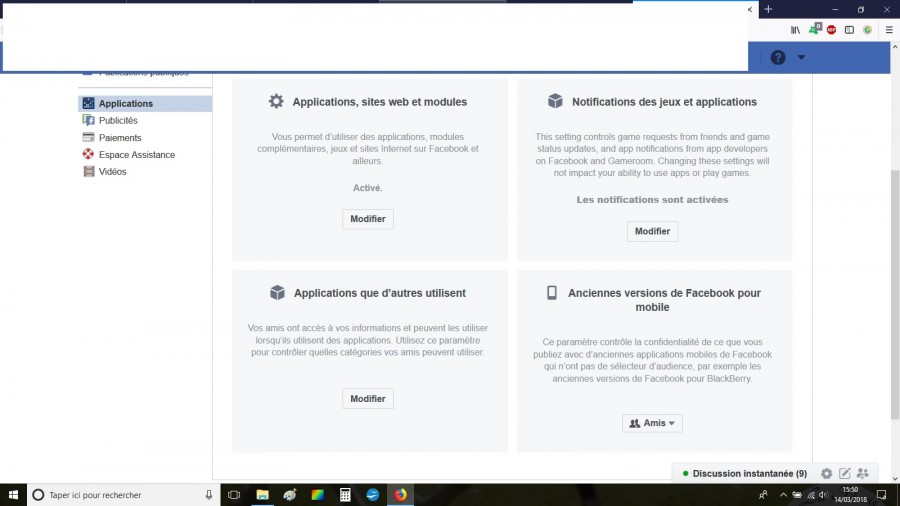Image resolution: width=900 pixels, height=506 pixels.
Task: Start new message compose icon in chat
Action: [x=844, y=473]
